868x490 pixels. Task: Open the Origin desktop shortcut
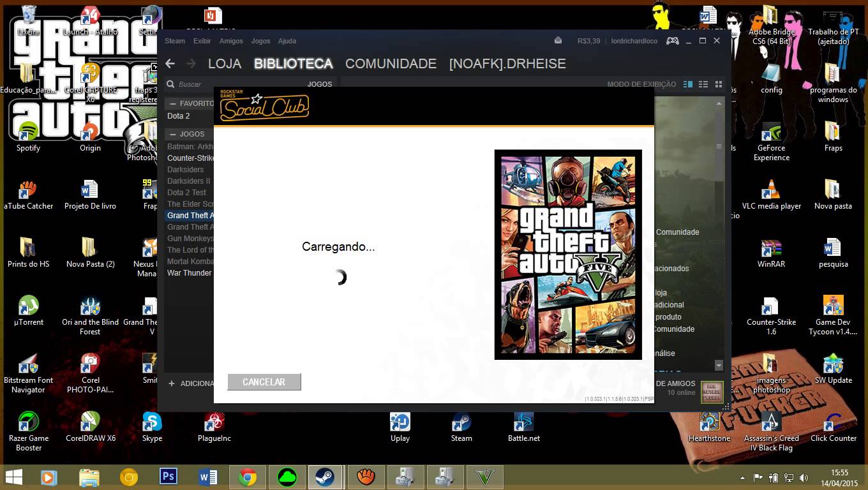(x=90, y=137)
